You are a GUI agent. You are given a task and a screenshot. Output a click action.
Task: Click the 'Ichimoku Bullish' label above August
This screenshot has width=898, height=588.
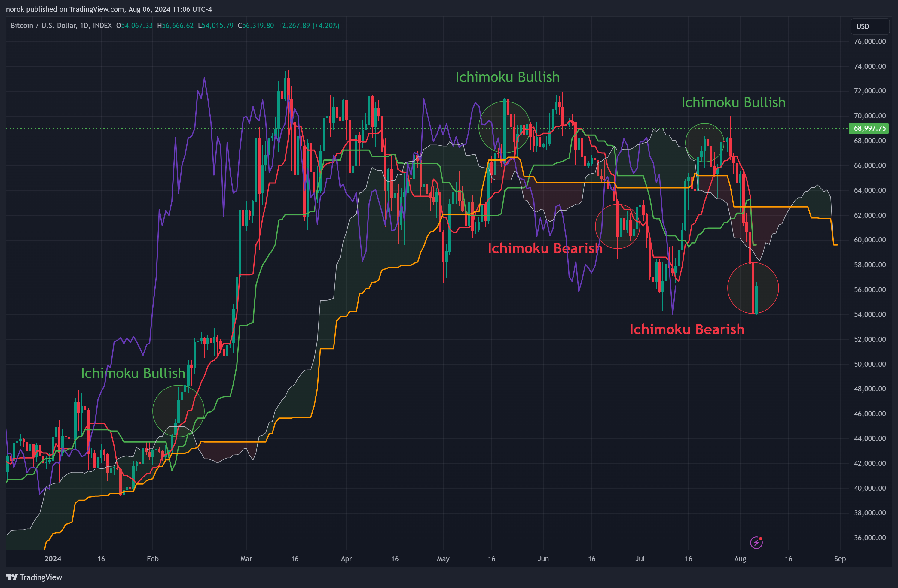click(734, 102)
